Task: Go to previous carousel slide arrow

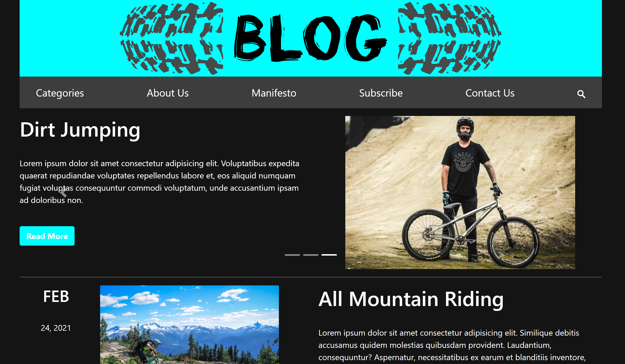Action: (63, 192)
